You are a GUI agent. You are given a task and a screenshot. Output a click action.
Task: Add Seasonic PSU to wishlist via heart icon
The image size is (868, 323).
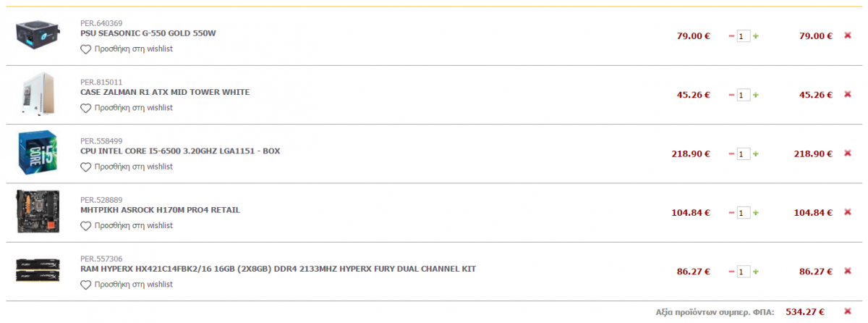pyautogui.click(x=85, y=49)
